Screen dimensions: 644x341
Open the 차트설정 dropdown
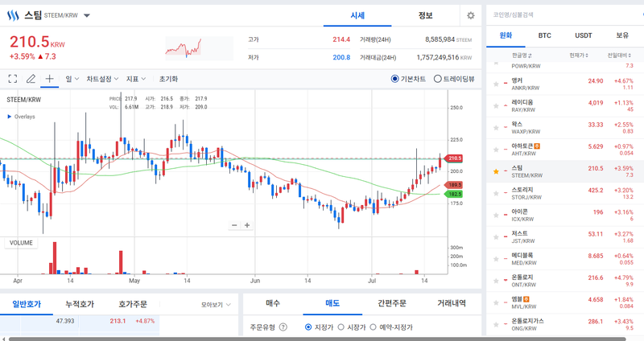coord(102,79)
